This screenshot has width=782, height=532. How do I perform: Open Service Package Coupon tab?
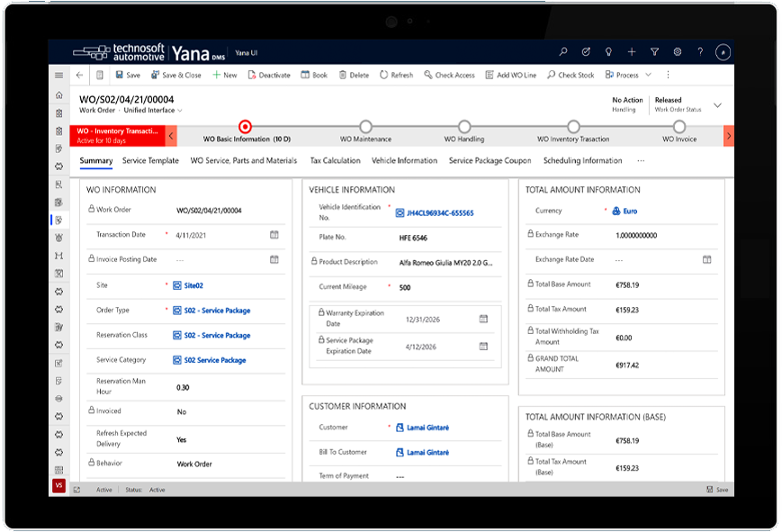[490, 161]
